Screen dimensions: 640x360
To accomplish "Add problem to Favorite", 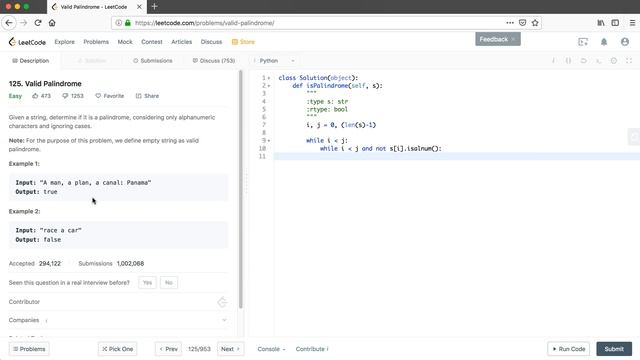I will pos(110,96).
